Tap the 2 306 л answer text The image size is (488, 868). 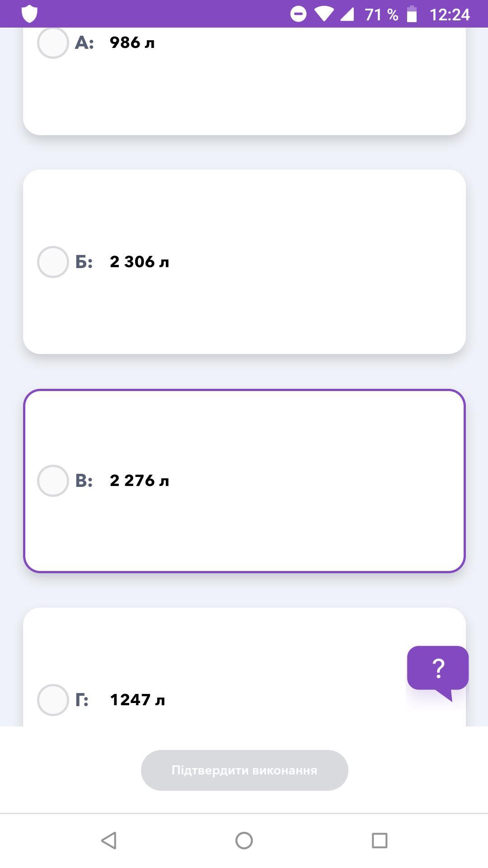click(139, 262)
